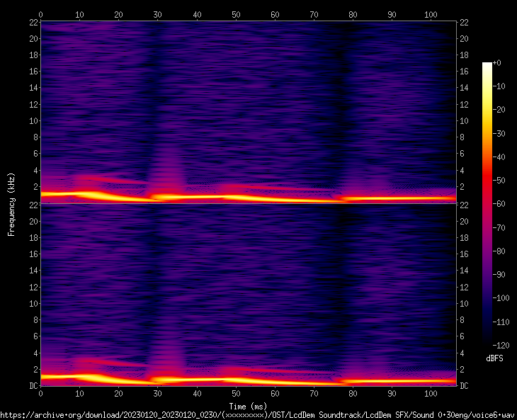Click inside the upper channel spectrogram plot

click(248, 106)
